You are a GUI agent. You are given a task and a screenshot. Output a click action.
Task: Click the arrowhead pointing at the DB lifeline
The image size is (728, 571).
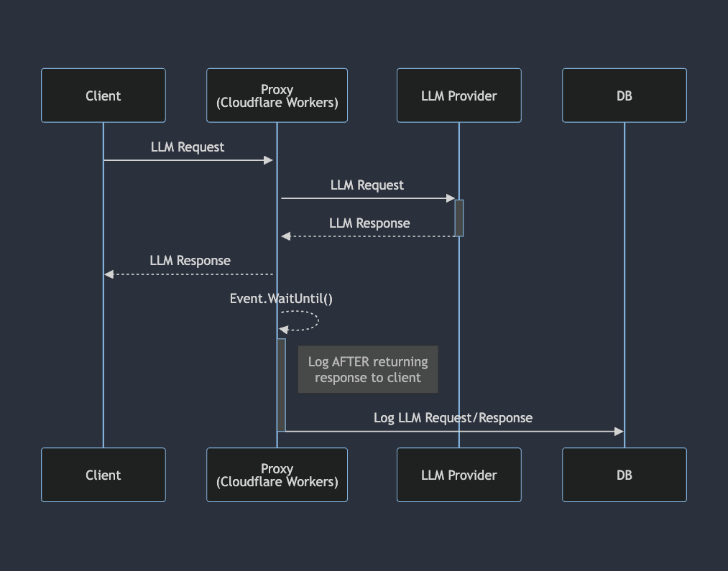coord(619,432)
